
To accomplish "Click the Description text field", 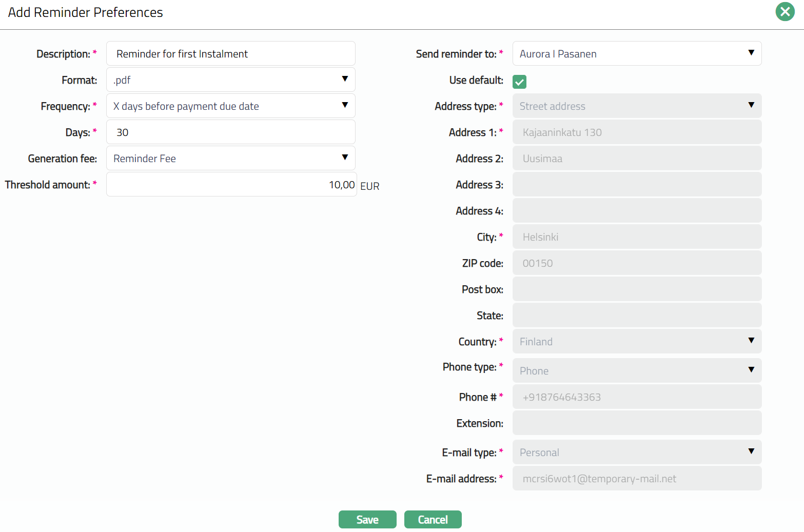I will [230, 54].
